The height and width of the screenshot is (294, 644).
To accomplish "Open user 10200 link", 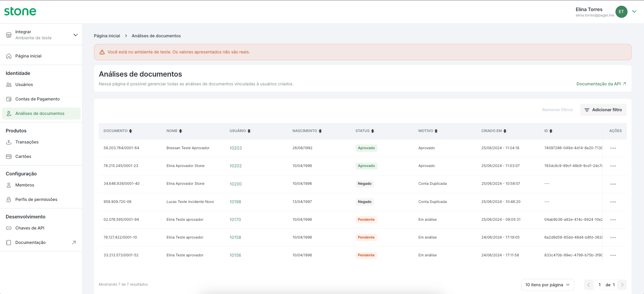I will 236,184.
